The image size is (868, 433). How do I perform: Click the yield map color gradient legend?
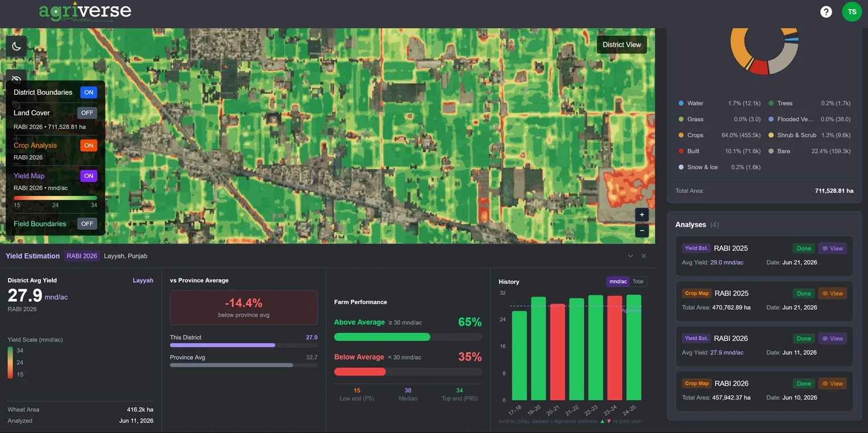pyautogui.click(x=55, y=198)
